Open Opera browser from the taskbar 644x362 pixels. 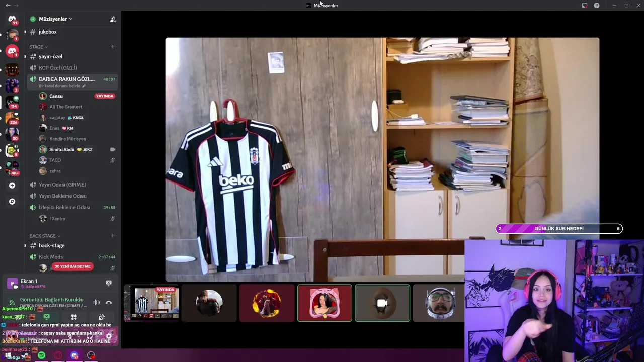tap(58, 355)
